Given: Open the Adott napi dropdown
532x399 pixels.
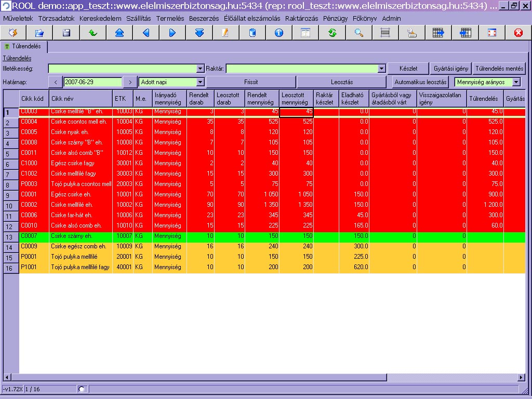Looking at the screenshot, I should (201, 82).
